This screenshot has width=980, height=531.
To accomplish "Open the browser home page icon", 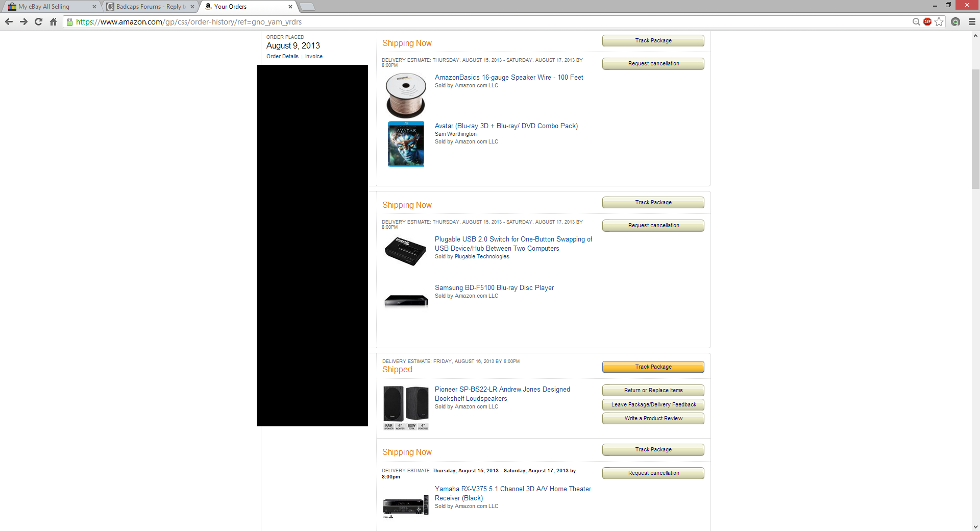I will 53,21.
